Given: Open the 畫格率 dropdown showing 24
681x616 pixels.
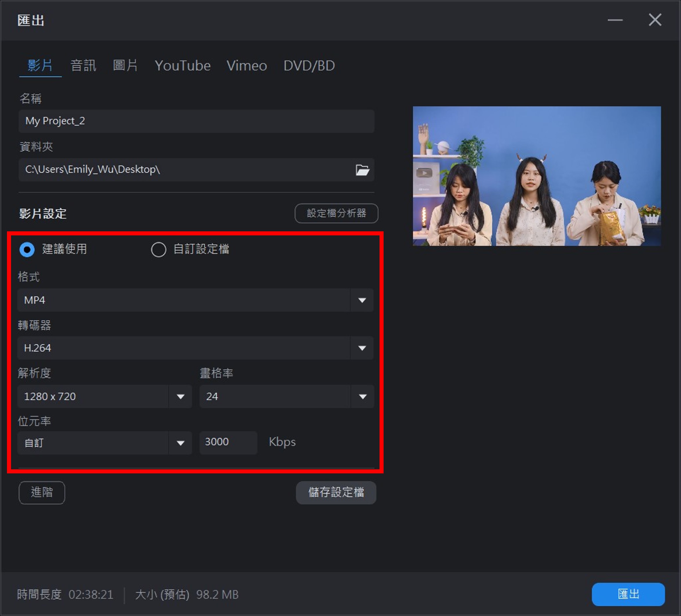Looking at the screenshot, I should [362, 396].
